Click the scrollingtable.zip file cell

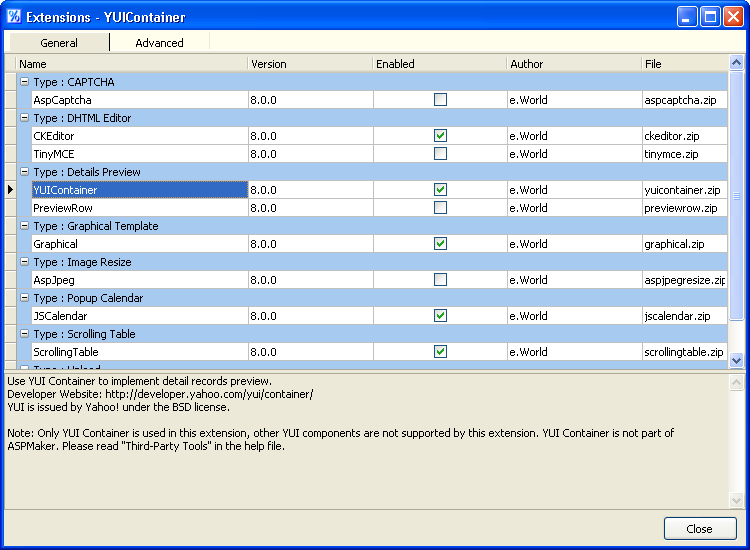685,352
